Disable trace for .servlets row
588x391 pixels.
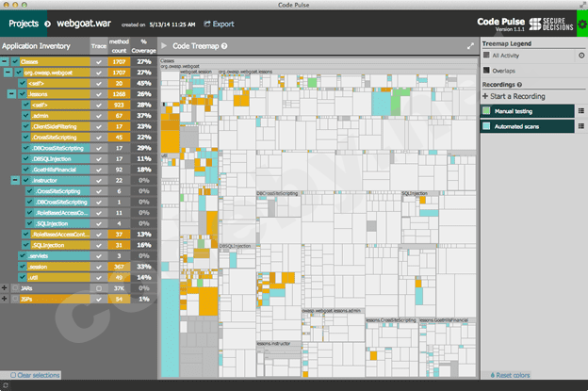tap(99, 256)
